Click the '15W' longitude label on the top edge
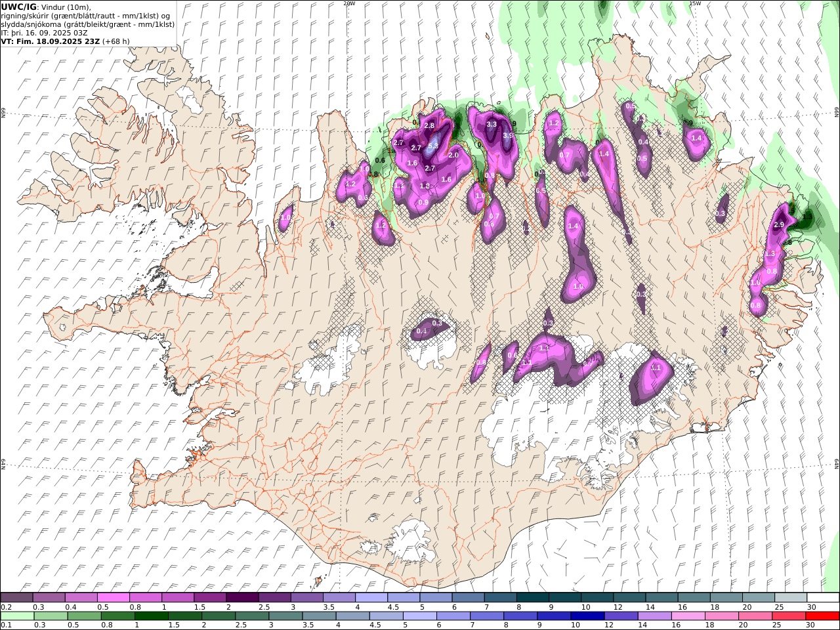 [x=695, y=3]
